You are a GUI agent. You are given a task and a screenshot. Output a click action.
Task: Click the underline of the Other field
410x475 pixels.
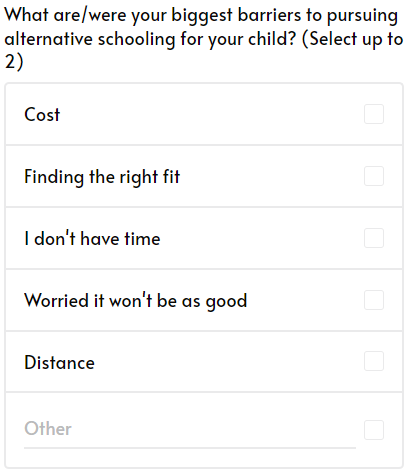(190, 448)
